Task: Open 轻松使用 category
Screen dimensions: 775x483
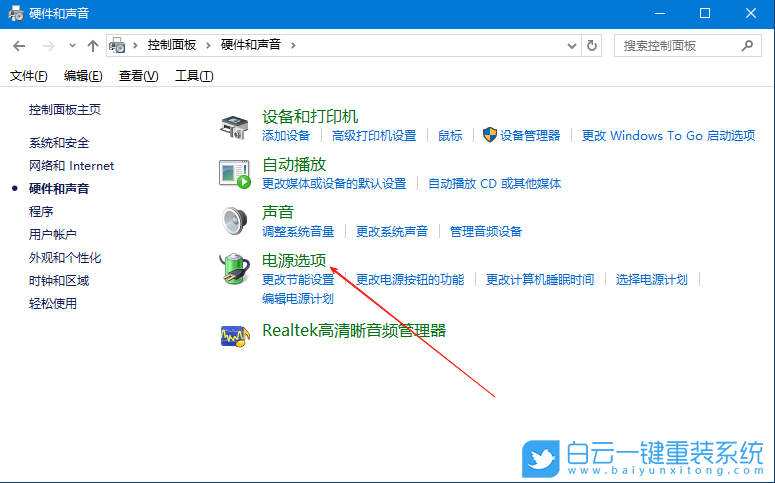Action: (x=52, y=304)
